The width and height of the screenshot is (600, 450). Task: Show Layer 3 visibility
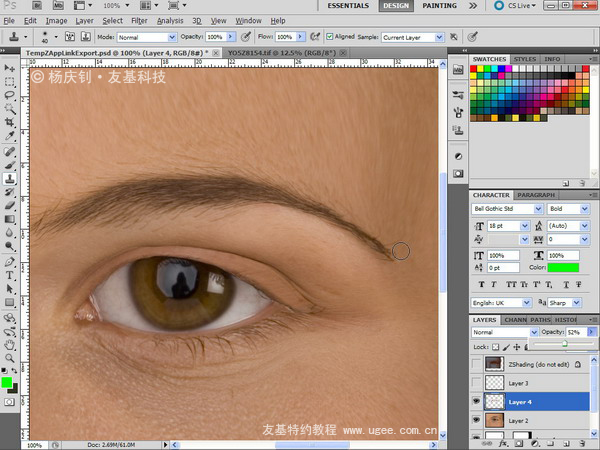tap(476, 383)
